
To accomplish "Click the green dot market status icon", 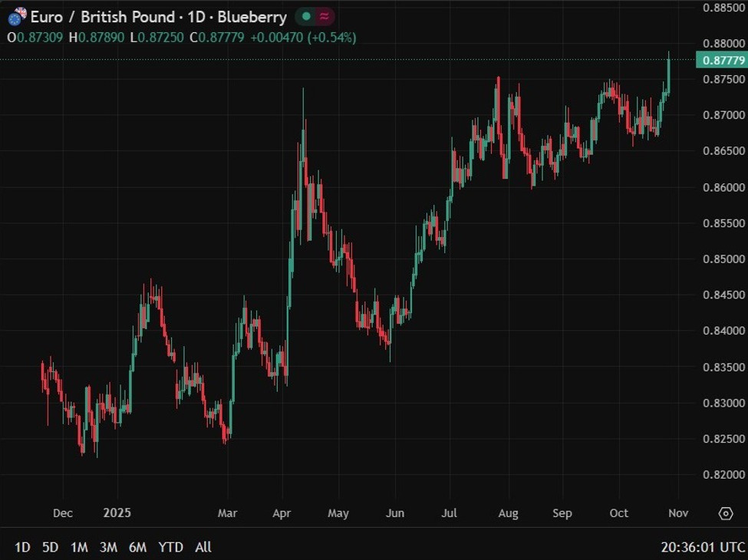I will point(305,15).
